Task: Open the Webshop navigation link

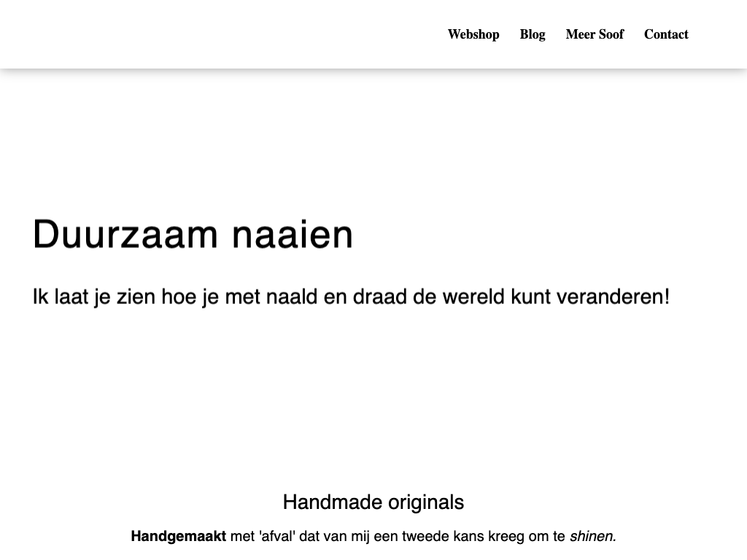Action: click(x=473, y=34)
